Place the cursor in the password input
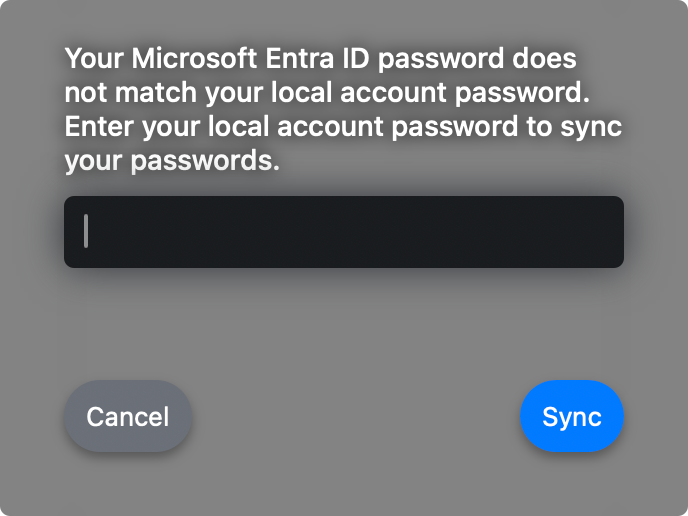Screen dimensions: 688x516 [344, 232]
